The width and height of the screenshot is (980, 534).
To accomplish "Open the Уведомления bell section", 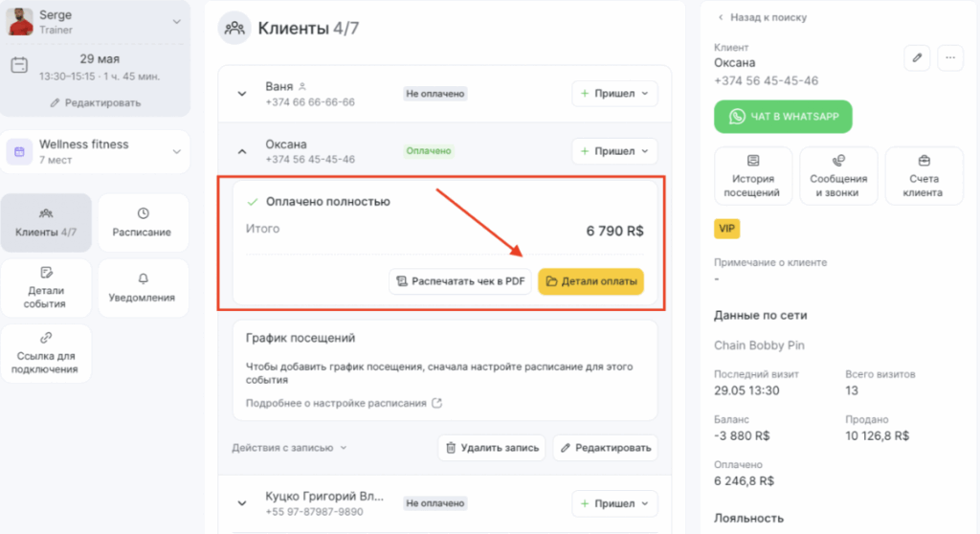I will (143, 288).
